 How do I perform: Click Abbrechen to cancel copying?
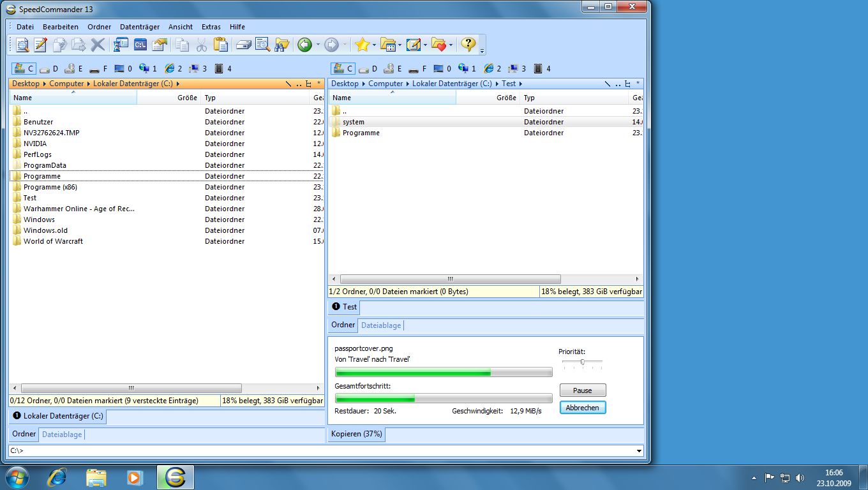pyautogui.click(x=583, y=408)
